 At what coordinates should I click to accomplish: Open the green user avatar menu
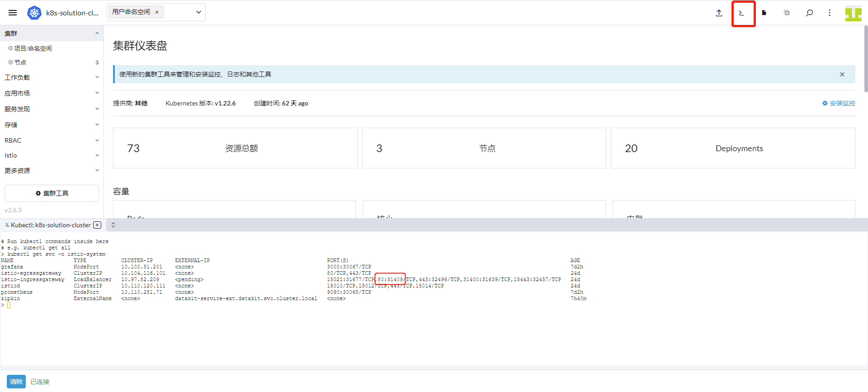coord(854,13)
